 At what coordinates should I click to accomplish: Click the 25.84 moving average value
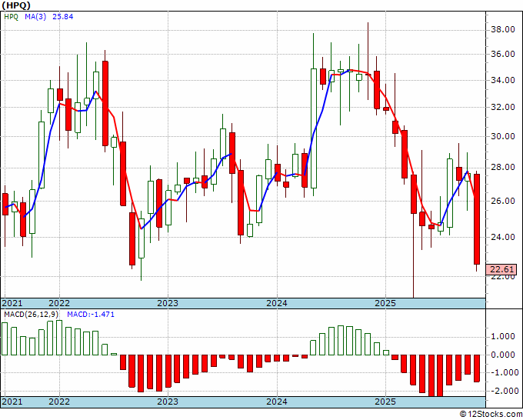(63, 17)
